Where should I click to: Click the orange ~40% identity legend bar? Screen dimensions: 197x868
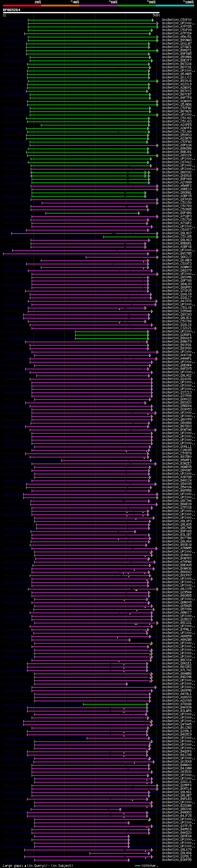point(60,6)
